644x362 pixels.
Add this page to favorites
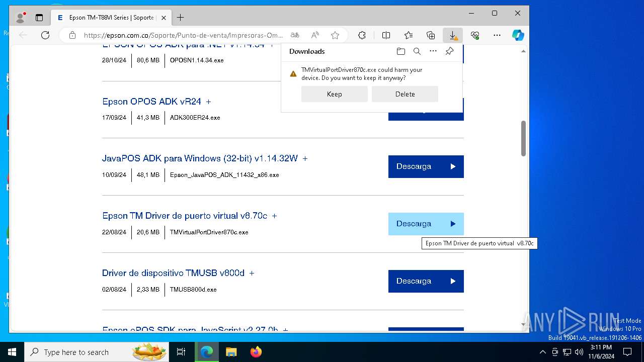[x=335, y=35]
